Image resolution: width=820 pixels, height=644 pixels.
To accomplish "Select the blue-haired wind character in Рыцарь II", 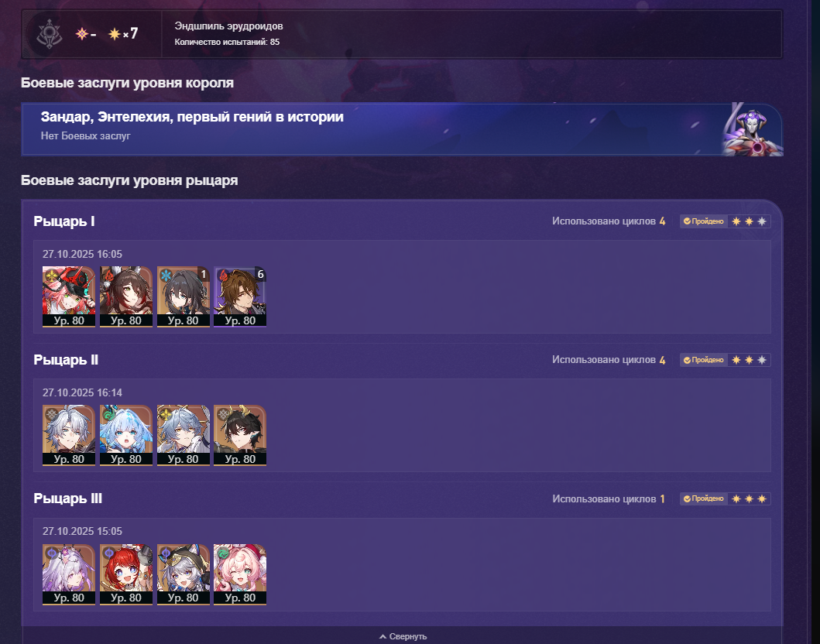I will click(126, 435).
